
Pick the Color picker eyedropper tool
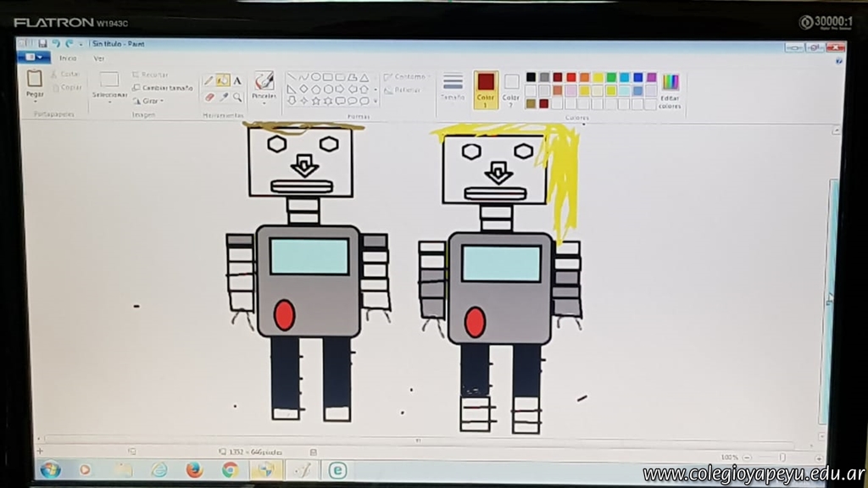[x=223, y=97]
